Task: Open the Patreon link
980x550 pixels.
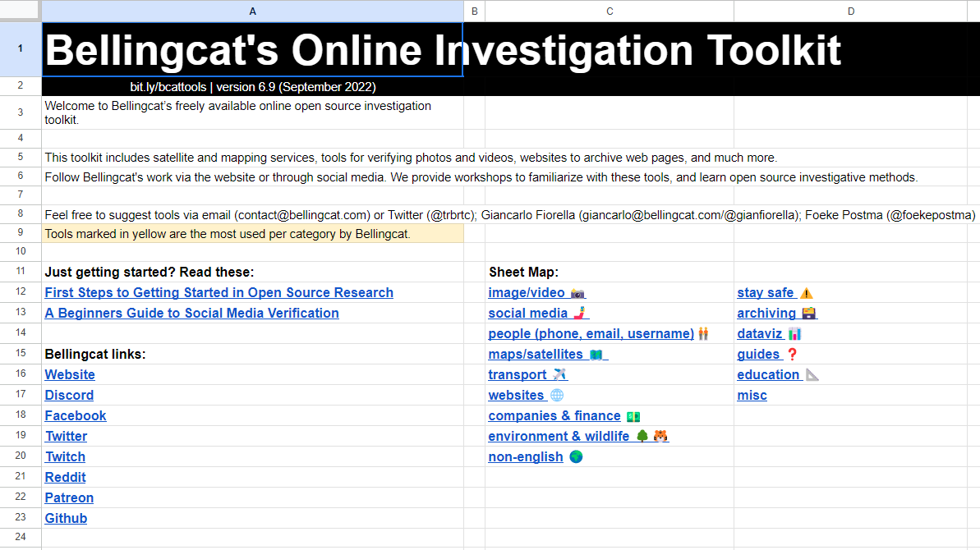Action: [x=69, y=498]
